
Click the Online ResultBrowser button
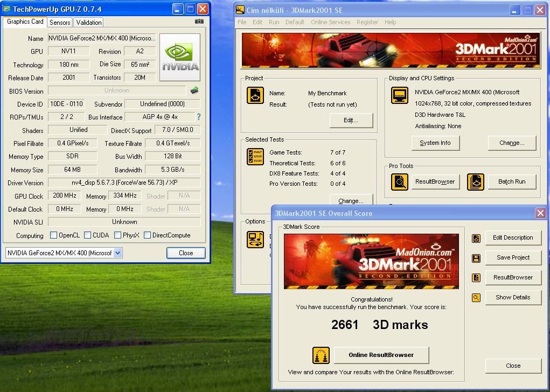(381, 355)
